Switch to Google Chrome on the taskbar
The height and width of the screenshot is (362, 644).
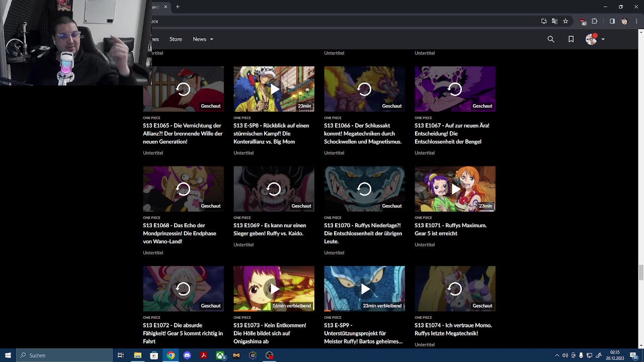[171, 355]
